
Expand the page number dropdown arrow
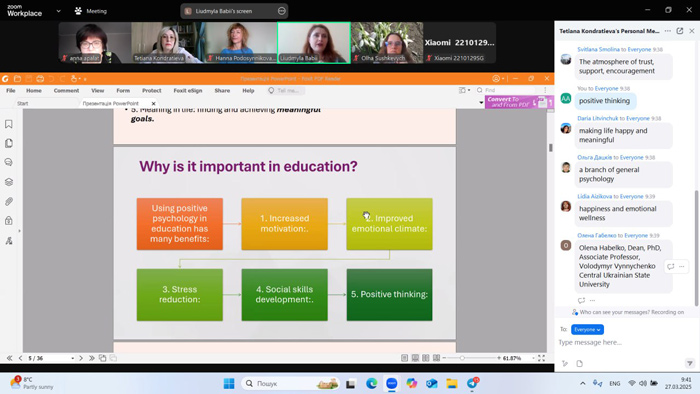point(73,358)
